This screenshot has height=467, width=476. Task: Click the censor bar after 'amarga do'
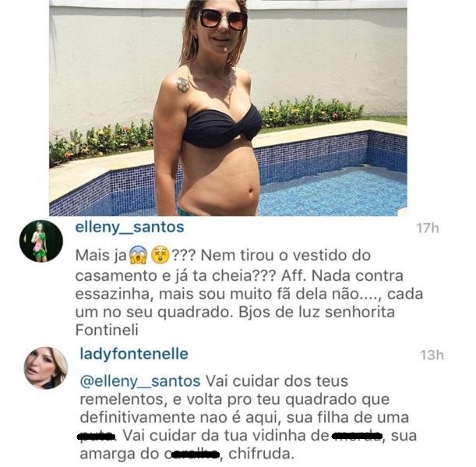[x=196, y=455]
